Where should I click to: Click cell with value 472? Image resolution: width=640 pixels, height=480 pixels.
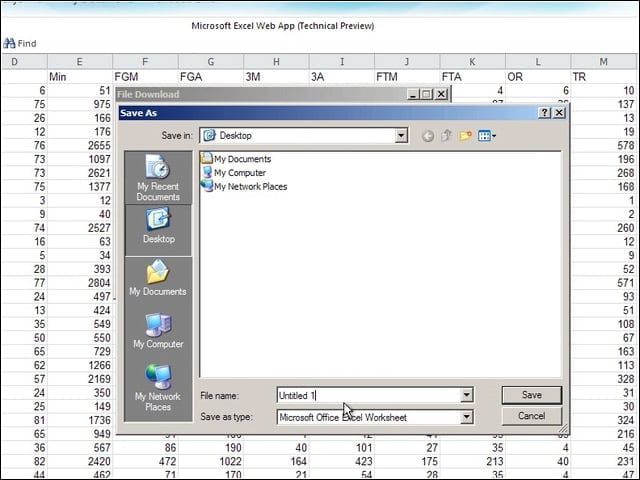[145, 461]
